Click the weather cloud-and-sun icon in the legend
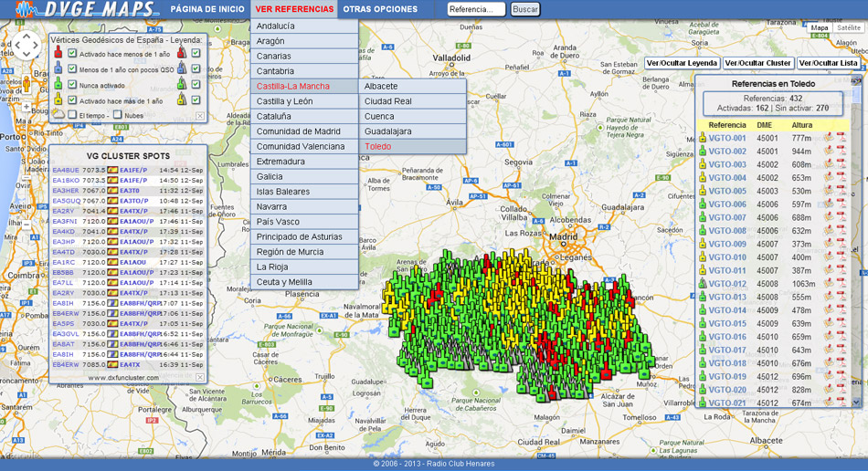Screen dimensions: 868x471 point(58,114)
